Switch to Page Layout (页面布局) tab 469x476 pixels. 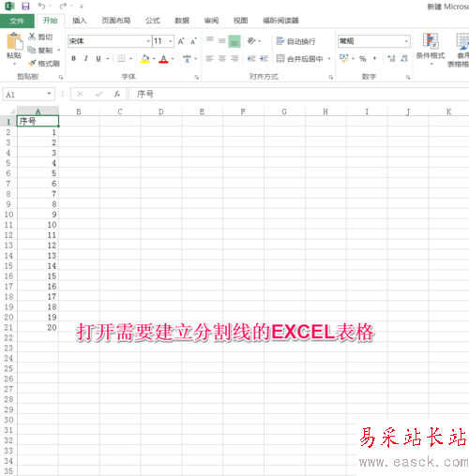click(116, 21)
